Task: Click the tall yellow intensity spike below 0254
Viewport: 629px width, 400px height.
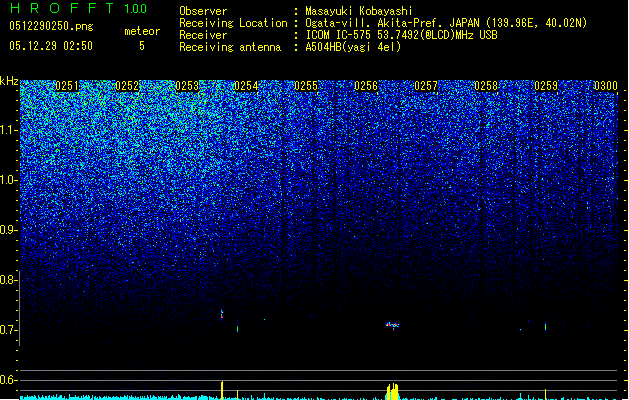Action: [x=222, y=390]
